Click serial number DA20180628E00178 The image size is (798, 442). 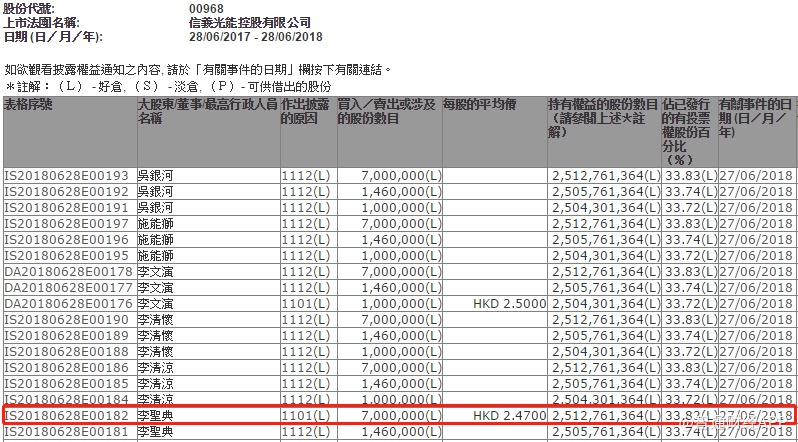click(x=68, y=271)
